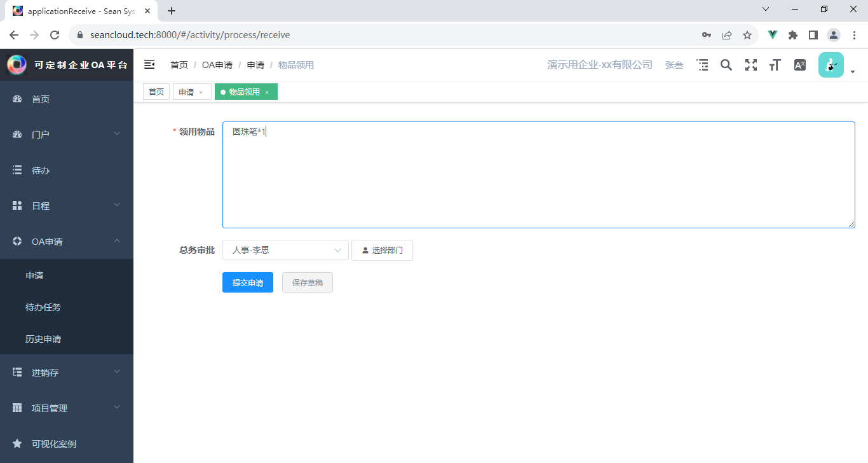Viewport: 868px width, 463px height.
Task: Toggle fullscreen mode icon in header
Action: pos(751,65)
